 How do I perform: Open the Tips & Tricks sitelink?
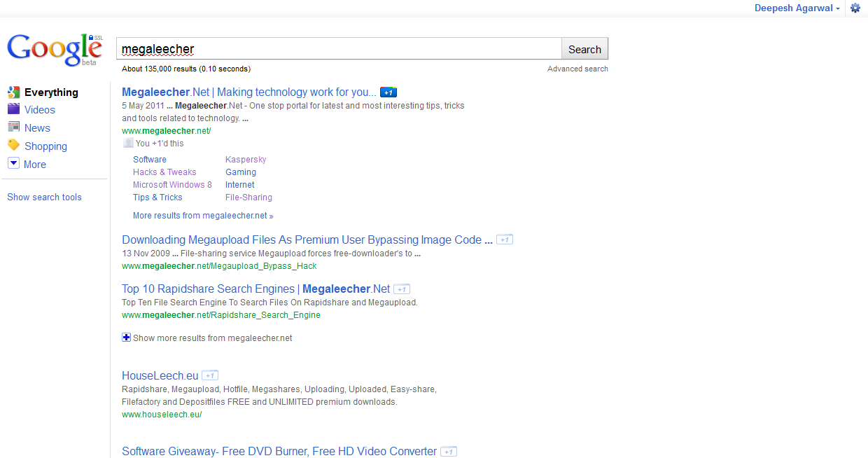pyautogui.click(x=157, y=197)
